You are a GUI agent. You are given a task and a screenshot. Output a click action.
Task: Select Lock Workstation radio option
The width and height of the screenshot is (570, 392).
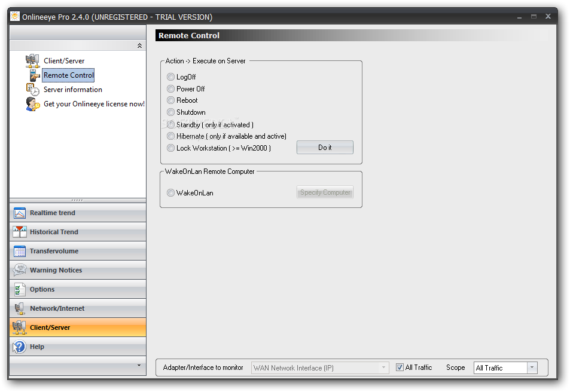click(x=170, y=148)
